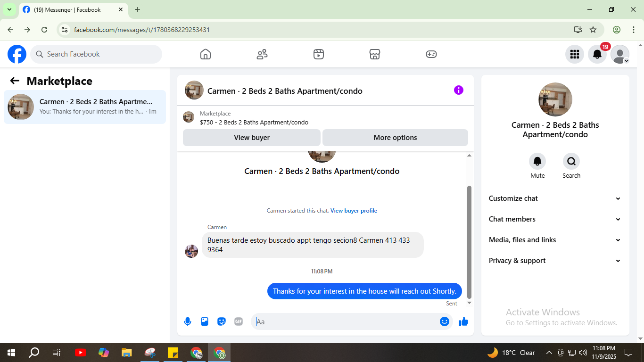This screenshot has height=362, width=644.
Task: Choose a GIF from the GIF icon
Action: (239, 321)
